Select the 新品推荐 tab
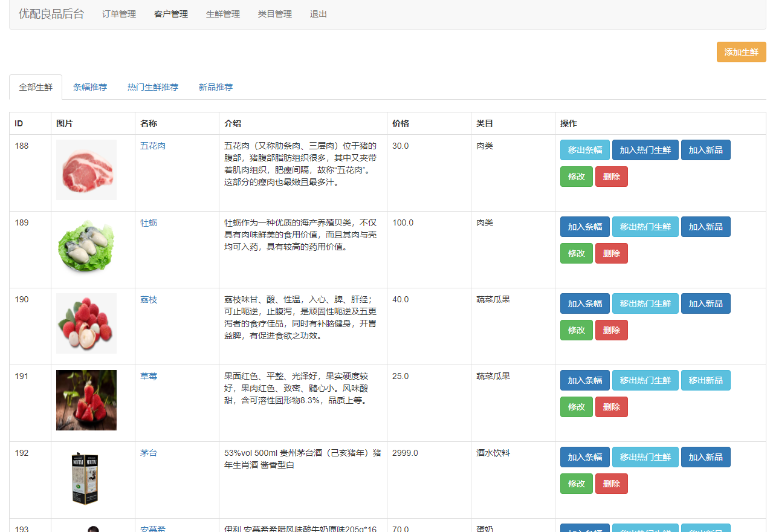Screen dimensions: 773x532 pyautogui.click(x=216, y=86)
